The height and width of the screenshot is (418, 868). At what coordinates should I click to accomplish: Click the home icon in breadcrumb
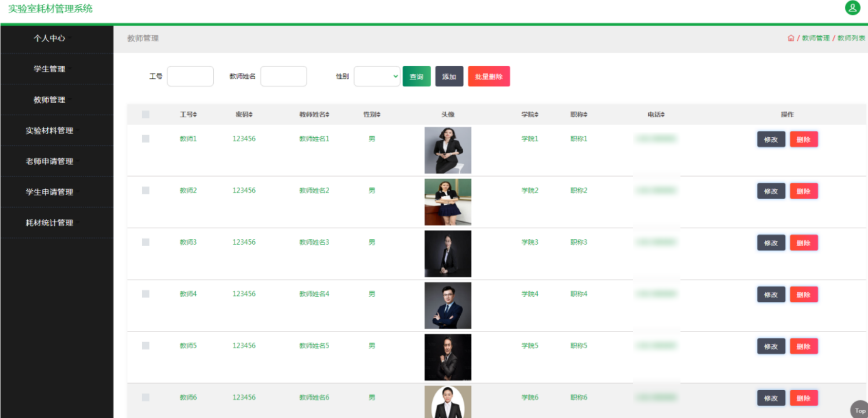click(791, 38)
